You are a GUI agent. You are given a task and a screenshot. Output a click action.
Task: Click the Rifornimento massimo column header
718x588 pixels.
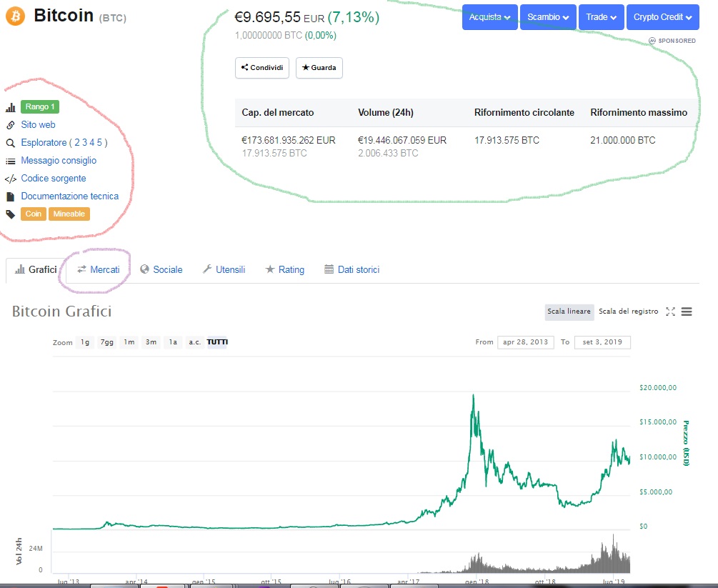[639, 113]
